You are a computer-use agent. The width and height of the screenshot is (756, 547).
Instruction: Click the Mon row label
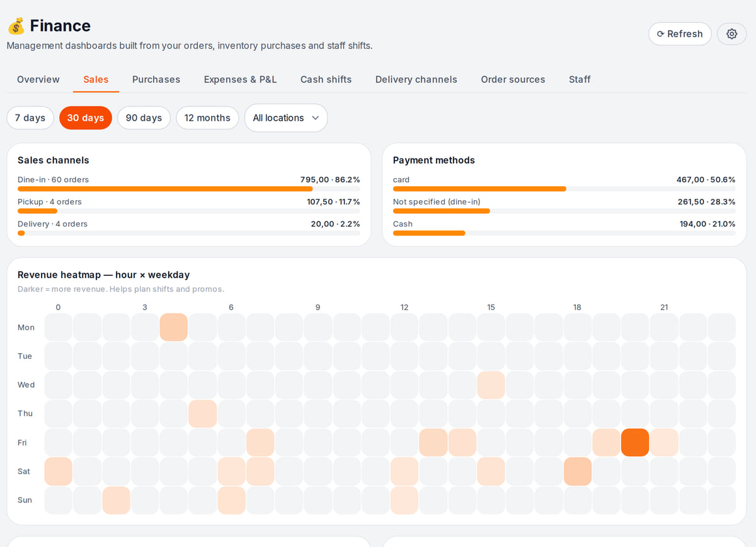point(26,327)
